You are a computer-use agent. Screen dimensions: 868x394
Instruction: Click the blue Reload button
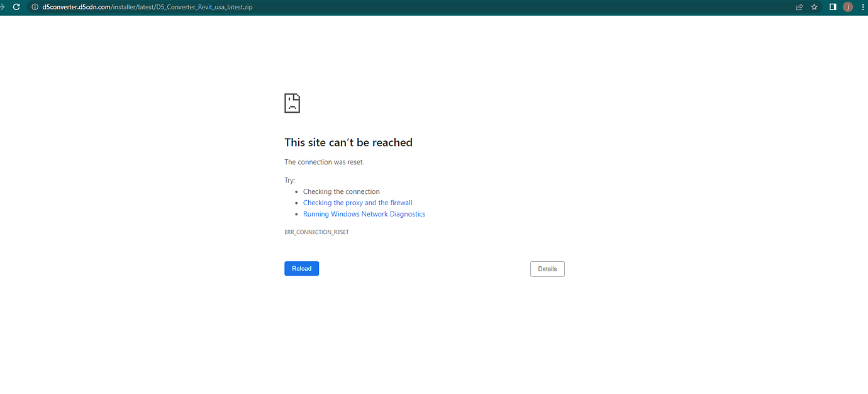302,269
